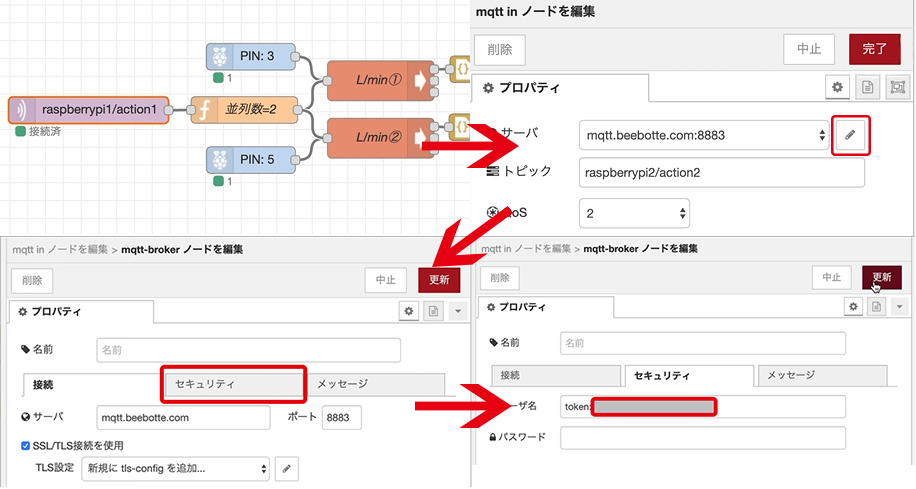Screen dimensions: 916x489
Task: Select the 並列数=2 function node
Action: (x=244, y=110)
